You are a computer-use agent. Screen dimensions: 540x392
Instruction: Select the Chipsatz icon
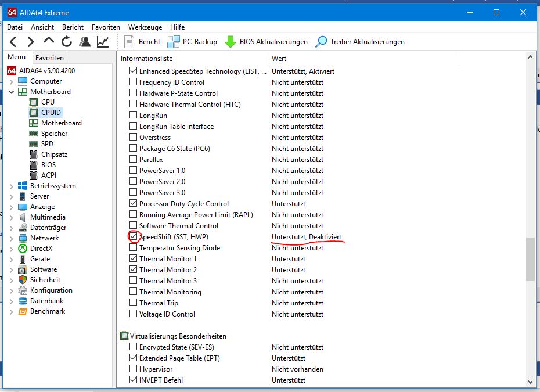[x=34, y=154]
